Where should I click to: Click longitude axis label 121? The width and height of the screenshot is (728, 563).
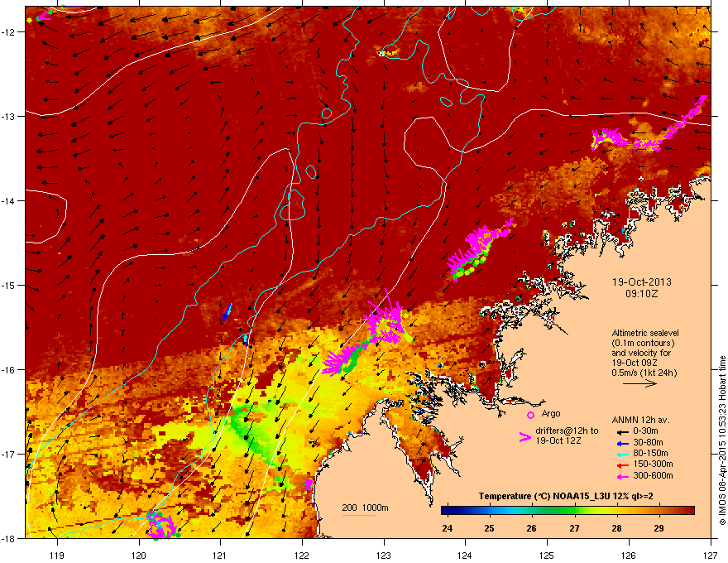tap(220, 555)
